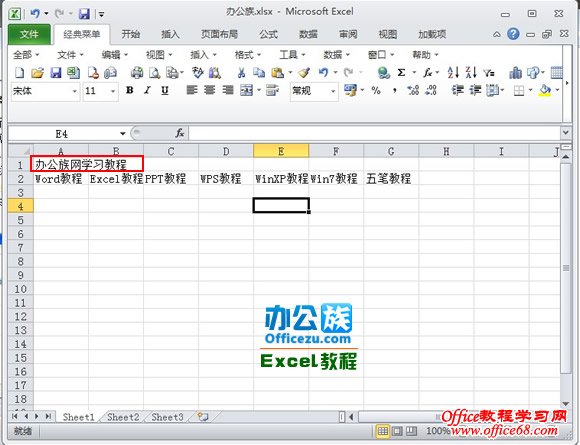Click the New blank workbook toolbar icon
This screenshot has height=445, width=580.
(x=20, y=73)
